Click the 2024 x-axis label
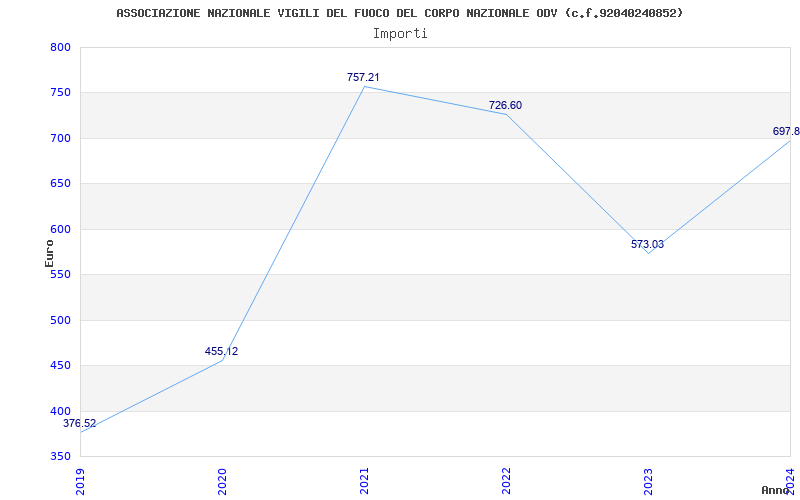 point(790,482)
